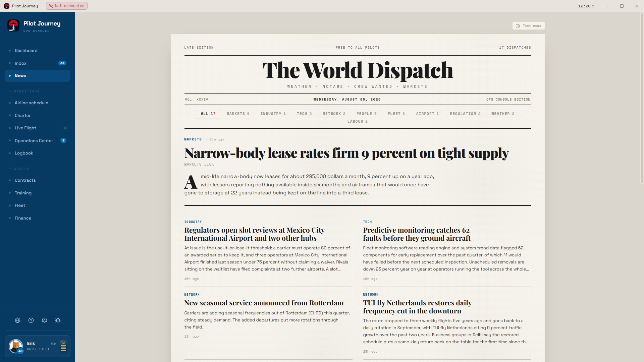The height and width of the screenshot is (362, 644).
Task: Open the globe language icon in sidebar
Action: [17, 320]
